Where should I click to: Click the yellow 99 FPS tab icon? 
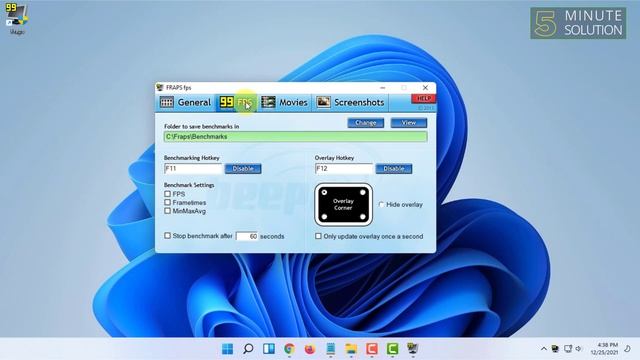[227, 102]
